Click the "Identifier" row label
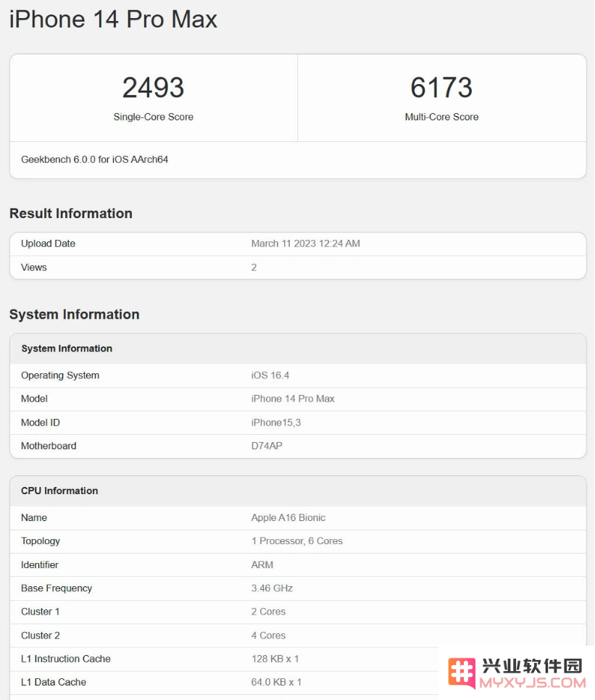 pos(40,565)
